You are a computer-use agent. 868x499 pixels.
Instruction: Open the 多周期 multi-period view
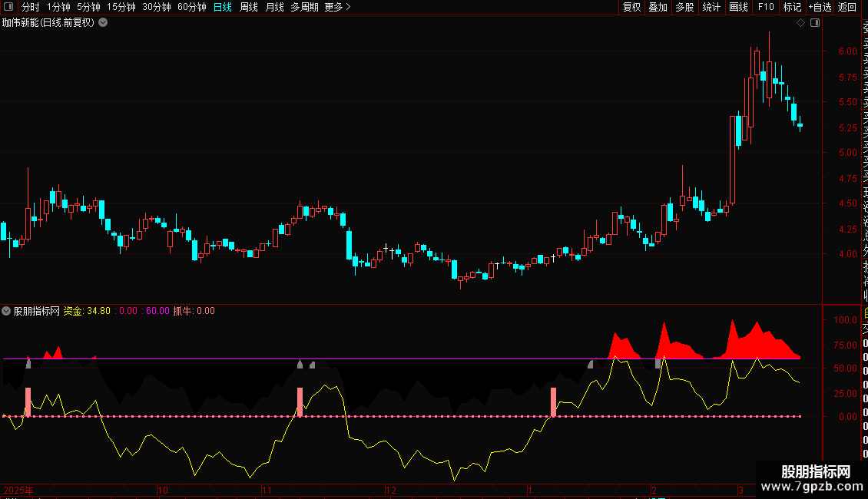[x=304, y=7]
